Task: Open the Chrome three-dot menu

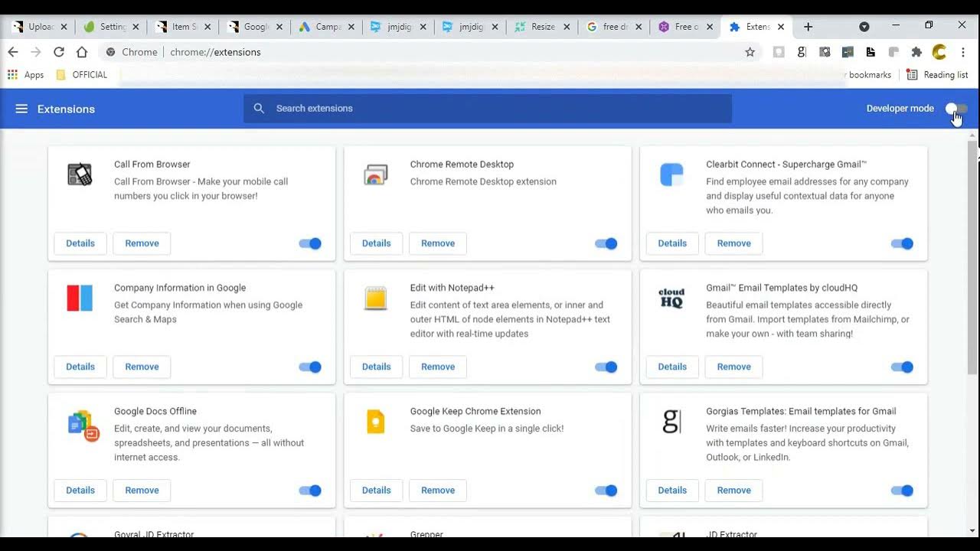Action: coord(963,52)
